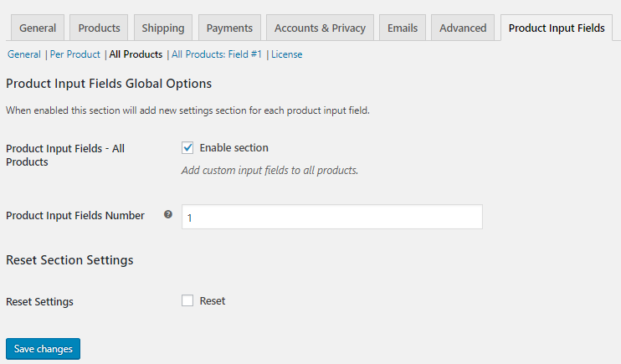Select the Product Input Fields tab
This screenshot has width=621, height=364.
[x=557, y=28]
